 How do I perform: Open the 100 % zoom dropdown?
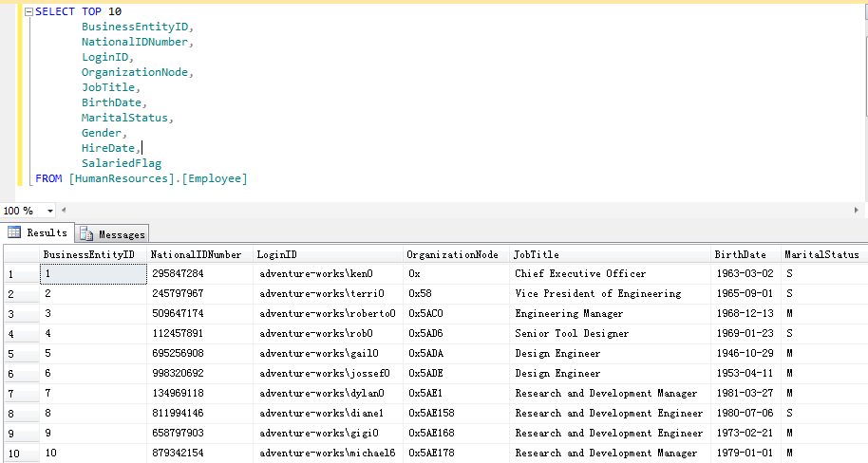49,211
